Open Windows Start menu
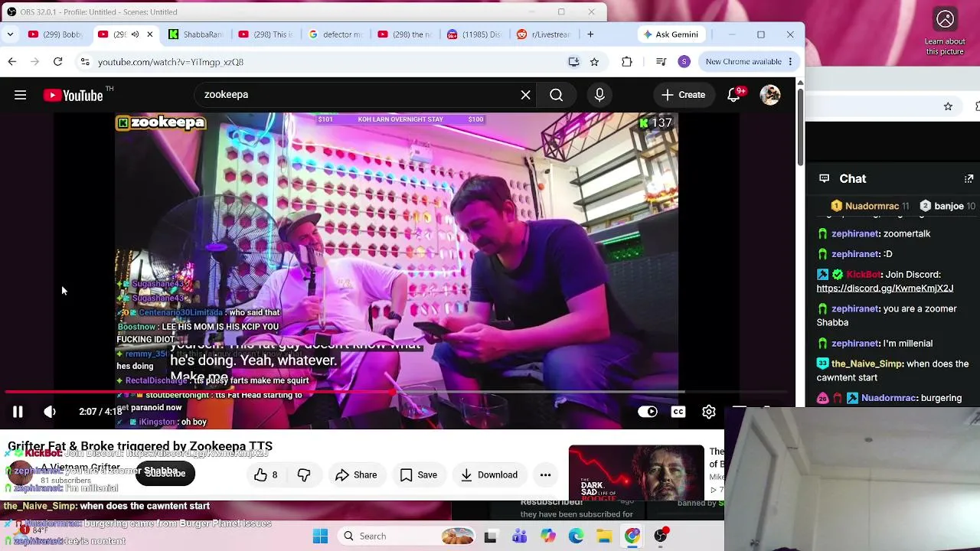This screenshot has width=980, height=551. [321, 536]
